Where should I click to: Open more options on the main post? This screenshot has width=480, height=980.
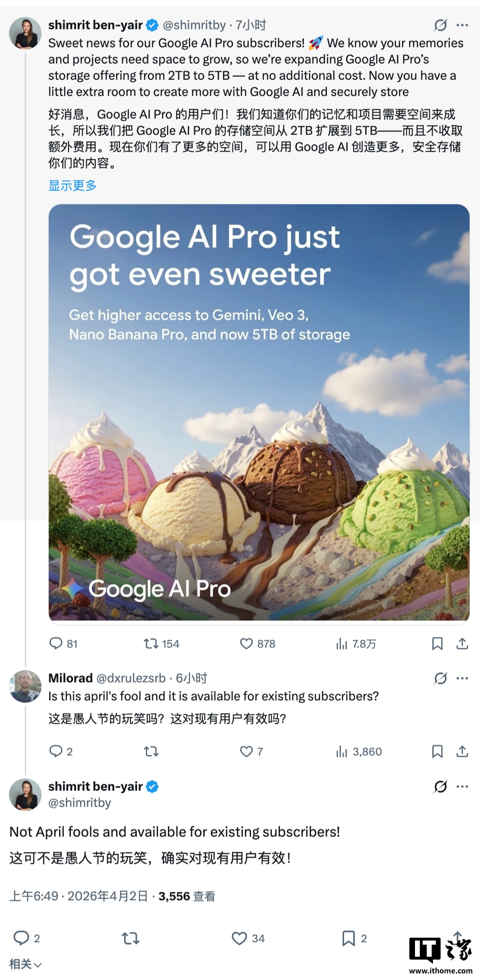click(462, 25)
